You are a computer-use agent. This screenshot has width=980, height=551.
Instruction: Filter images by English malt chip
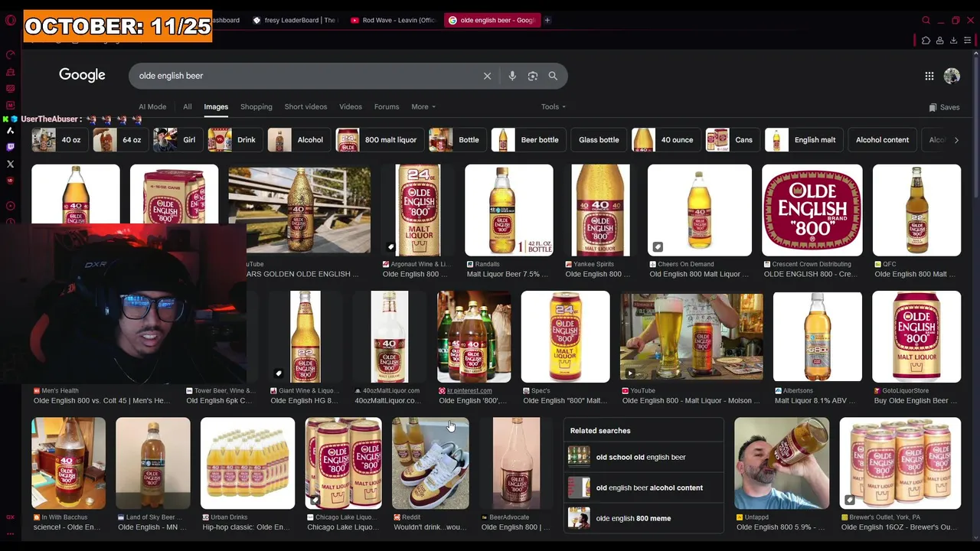click(803, 140)
